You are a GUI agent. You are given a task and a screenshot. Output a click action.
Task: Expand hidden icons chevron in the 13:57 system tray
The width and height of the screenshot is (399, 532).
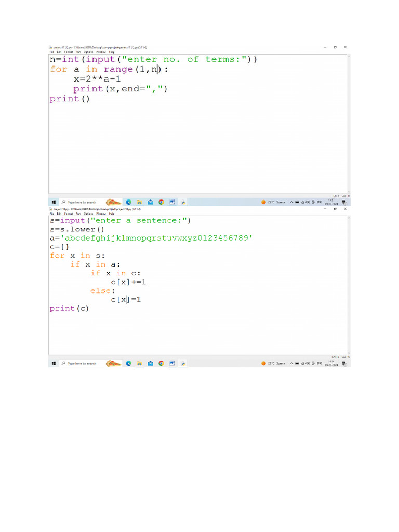(291, 202)
